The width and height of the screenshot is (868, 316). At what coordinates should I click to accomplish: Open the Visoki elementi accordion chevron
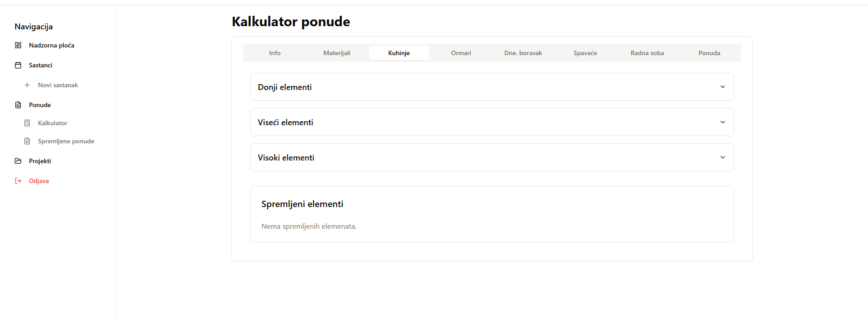point(723,157)
